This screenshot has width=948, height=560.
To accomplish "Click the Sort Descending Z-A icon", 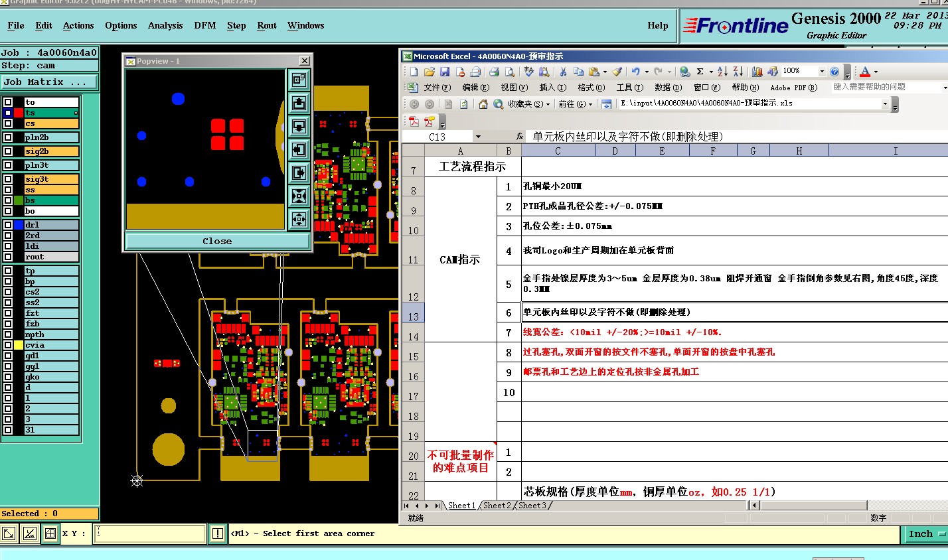I will pos(738,72).
